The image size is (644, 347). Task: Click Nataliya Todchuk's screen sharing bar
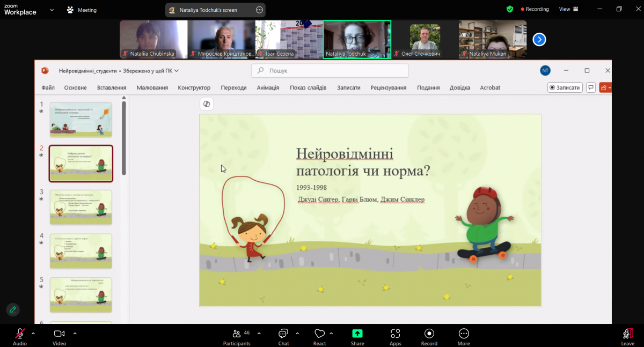coord(215,9)
